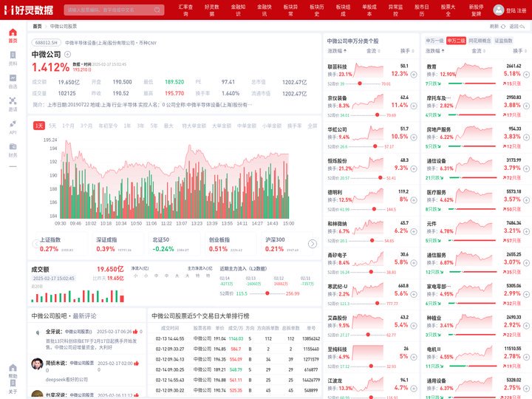Select the 特大单金额 chart option
Screen dimensions: 532x399
tap(194, 126)
